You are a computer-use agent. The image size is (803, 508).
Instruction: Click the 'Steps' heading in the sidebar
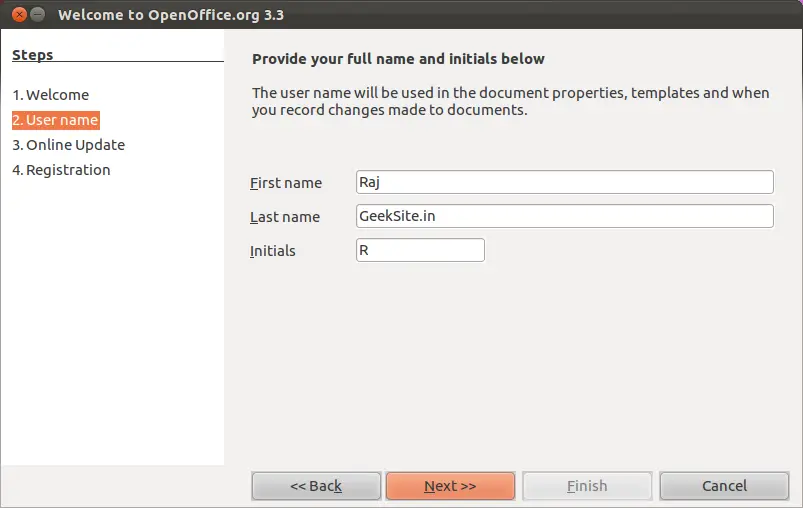point(32,55)
